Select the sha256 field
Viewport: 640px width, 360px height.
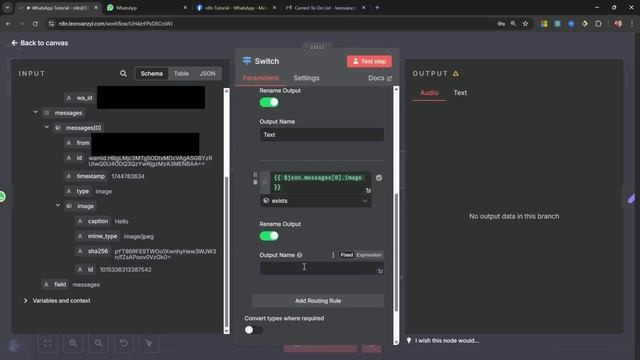pyautogui.click(x=93, y=251)
